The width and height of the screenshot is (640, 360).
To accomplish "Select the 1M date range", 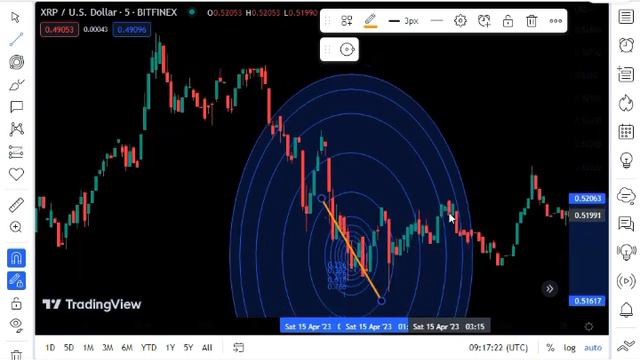I will (x=88, y=348).
